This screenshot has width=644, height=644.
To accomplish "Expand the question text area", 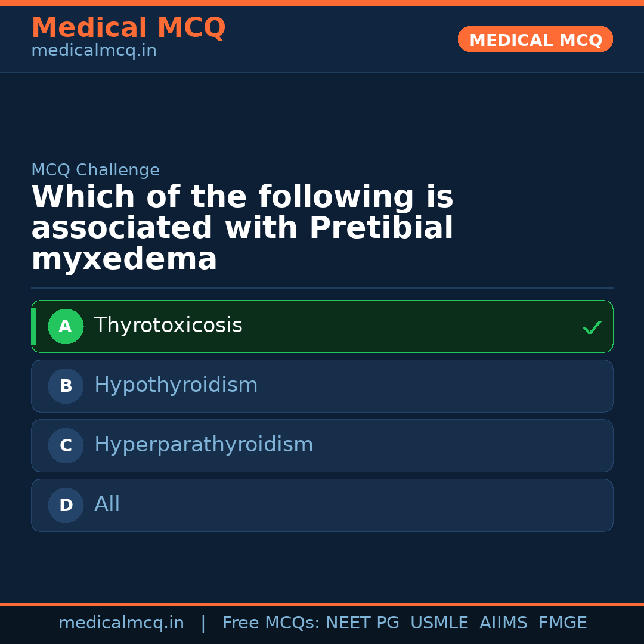I will 243,227.
